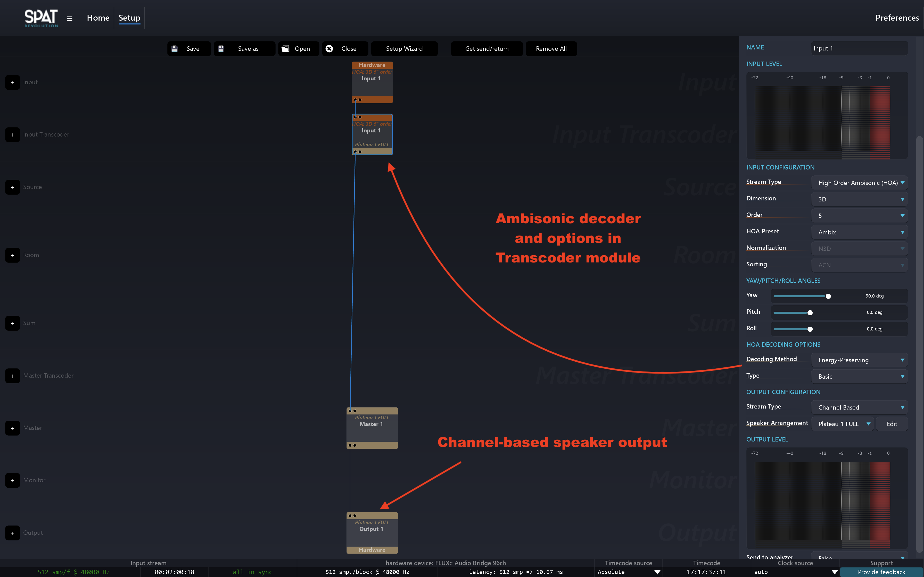Image resolution: width=924 pixels, height=577 pixels.
Task: Click the Yaw angle slider handle
Action: click(x=828, y=296)
